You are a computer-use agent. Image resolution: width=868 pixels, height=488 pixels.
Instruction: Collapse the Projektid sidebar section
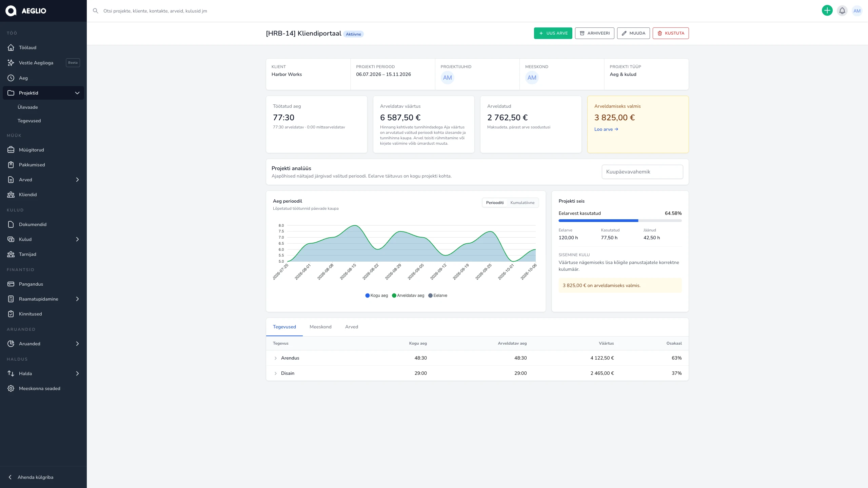pos(77,93)
